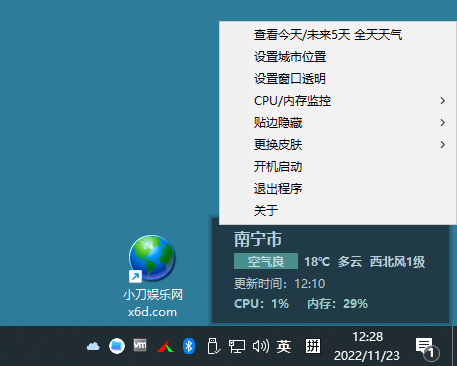Toggle 开机启动 option
Image resolution: width=457 pixels, height=366 pixels.
pyautogui.click(x=338, y=167)
